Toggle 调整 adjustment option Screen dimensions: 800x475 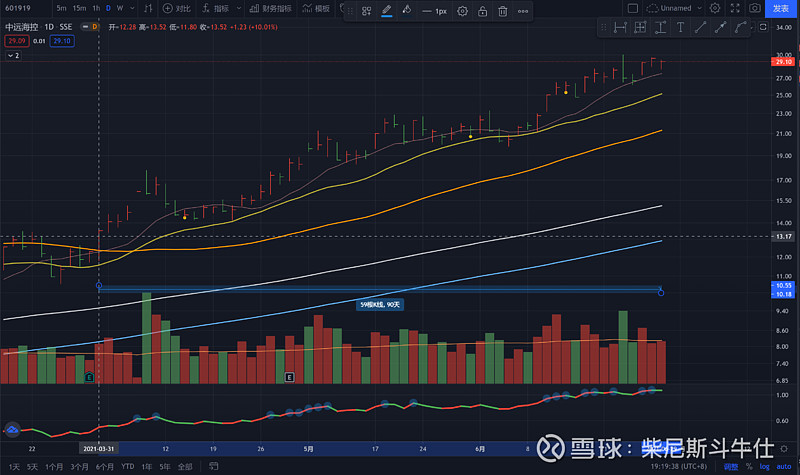coord(731,466)
